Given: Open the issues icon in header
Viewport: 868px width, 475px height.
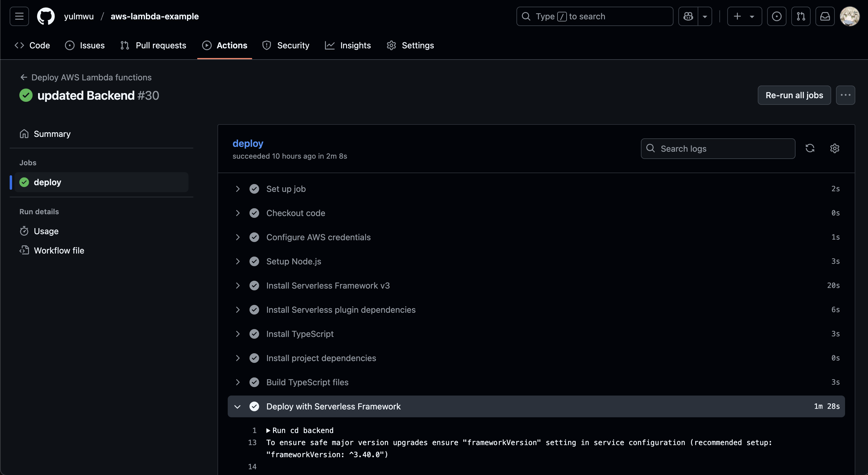Looking at the screenshot, I should 776,16.
